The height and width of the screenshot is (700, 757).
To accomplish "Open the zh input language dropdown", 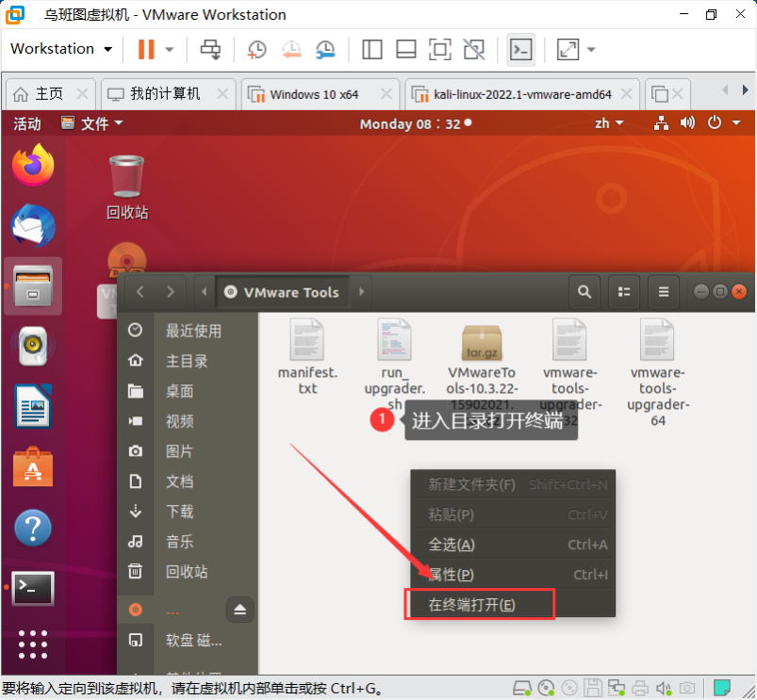I will [x=609, y=123].
